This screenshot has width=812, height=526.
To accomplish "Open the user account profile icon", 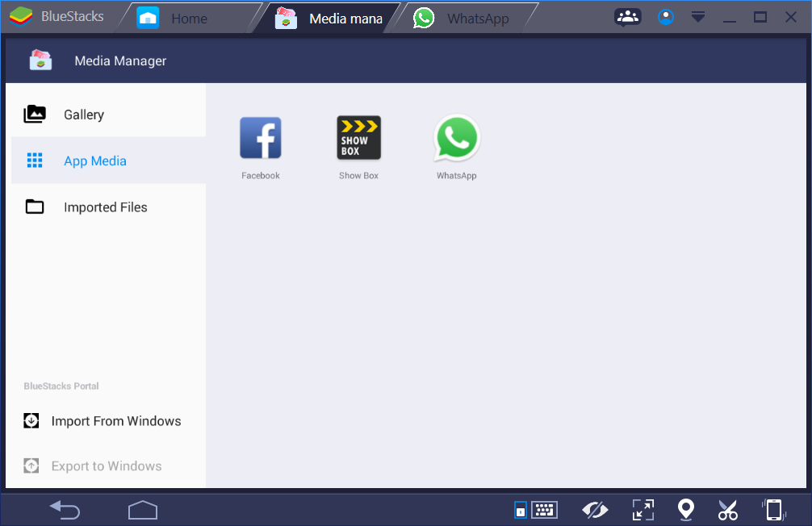I will pyautogui.click(x=665, y=17).
